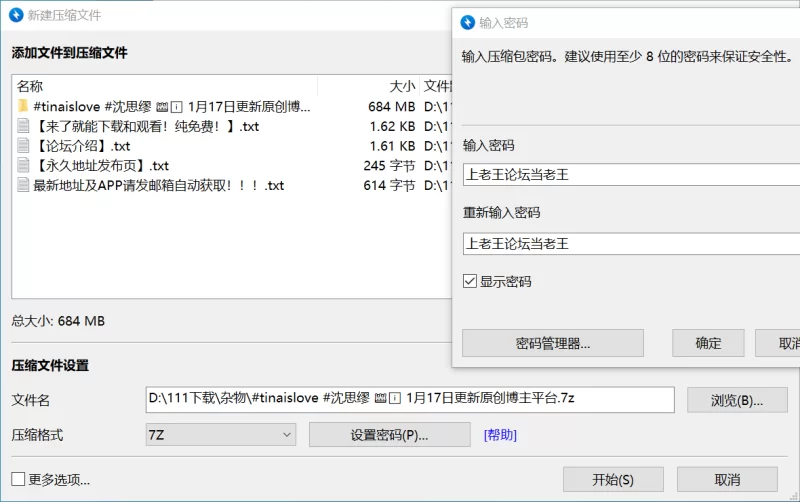The height and width of the screenshot is (502, 800).
Task: Open the 压缩格式 7Z dropdown
Action: click(220, 435)
